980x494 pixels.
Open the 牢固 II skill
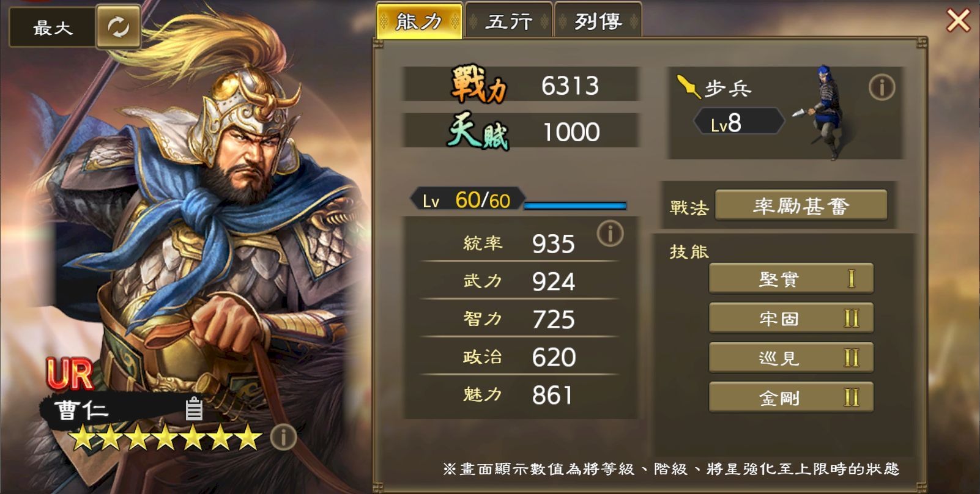[791, 318]
